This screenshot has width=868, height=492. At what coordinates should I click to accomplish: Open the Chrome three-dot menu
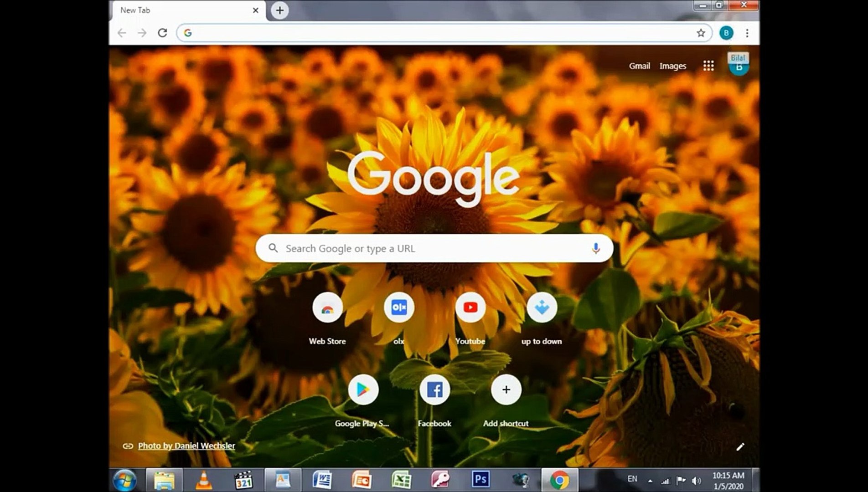tap(747, 32)
